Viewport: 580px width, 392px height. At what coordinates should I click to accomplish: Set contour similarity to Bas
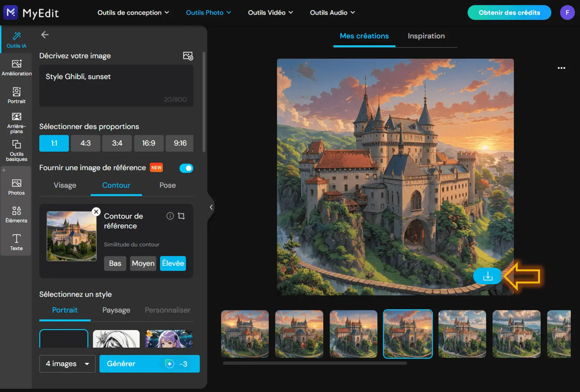coord(115,263)
